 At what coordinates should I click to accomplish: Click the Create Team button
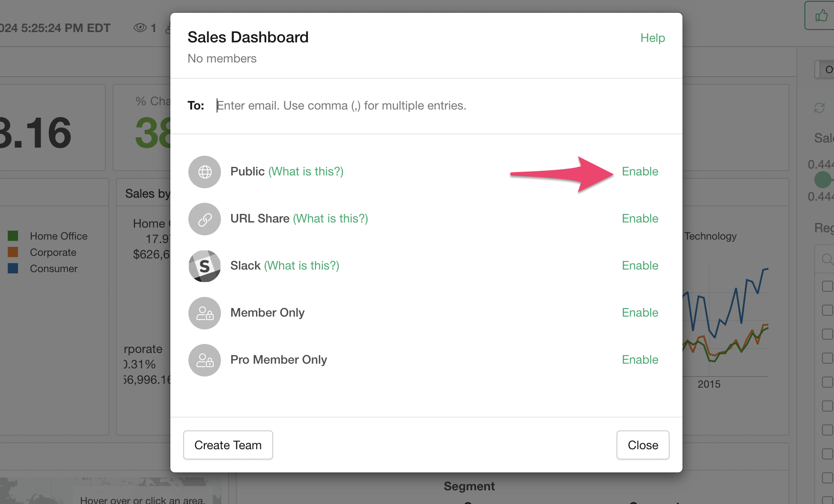pos(228,445)
